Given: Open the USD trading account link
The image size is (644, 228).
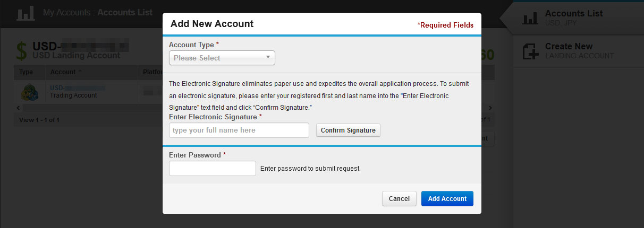Looking at the screenshot, I should (x=78, y=87).
